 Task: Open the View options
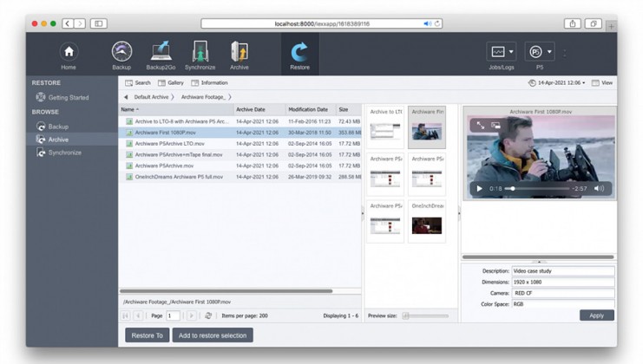point(602,82)
